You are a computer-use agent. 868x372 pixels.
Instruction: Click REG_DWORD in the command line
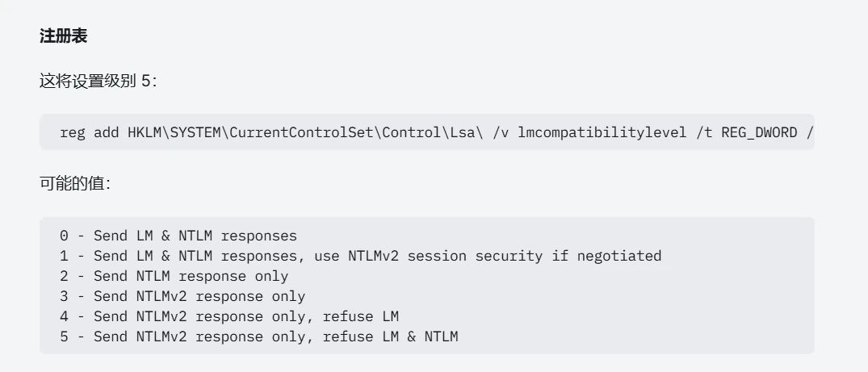tap(759, 132)
